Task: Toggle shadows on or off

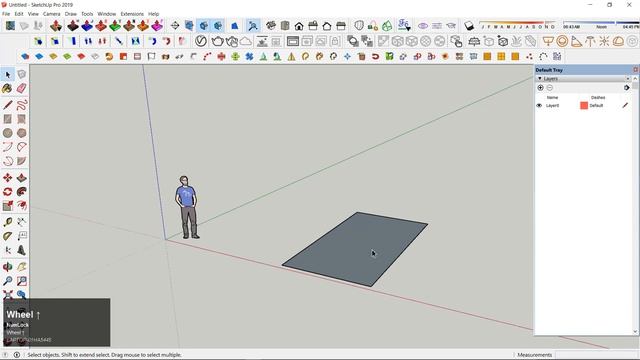Action: (x=469, y=26)
